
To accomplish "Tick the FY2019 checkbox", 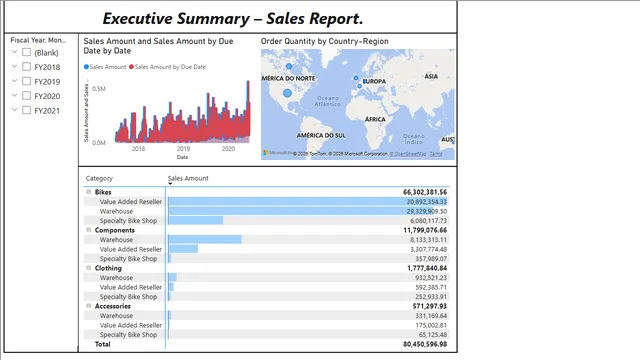I will click(27, 81).
